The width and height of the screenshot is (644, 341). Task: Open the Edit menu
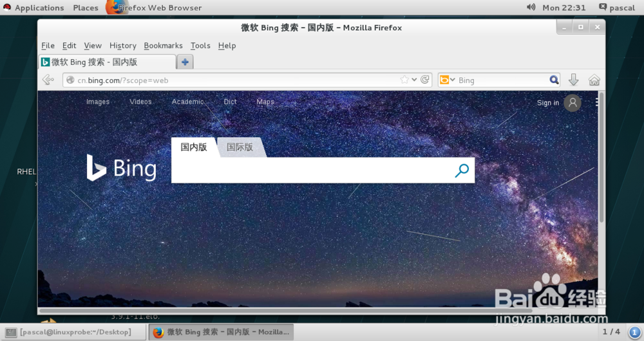tap(69, 46)
